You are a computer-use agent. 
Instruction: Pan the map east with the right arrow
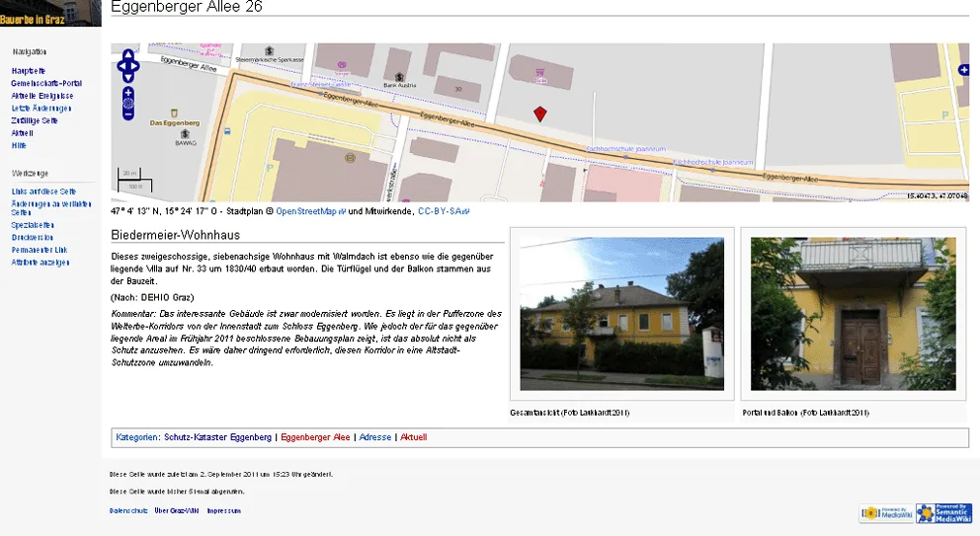point(135,65)
